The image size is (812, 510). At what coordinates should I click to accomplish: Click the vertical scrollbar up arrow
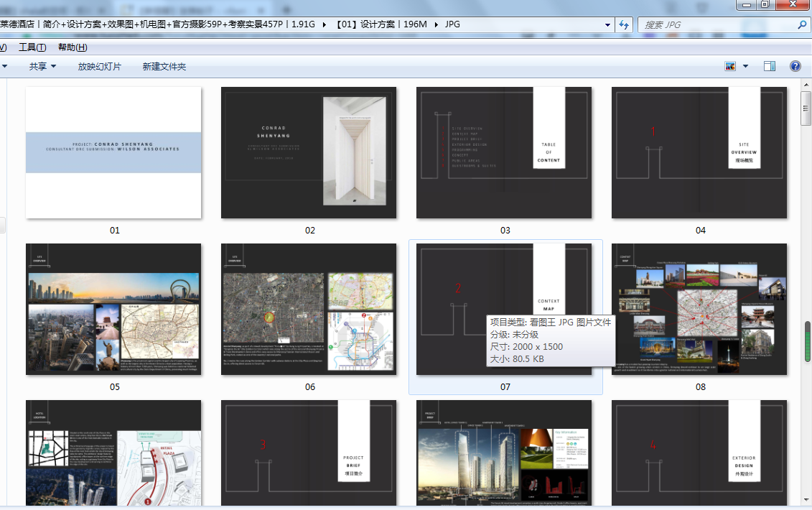(806, 84)
